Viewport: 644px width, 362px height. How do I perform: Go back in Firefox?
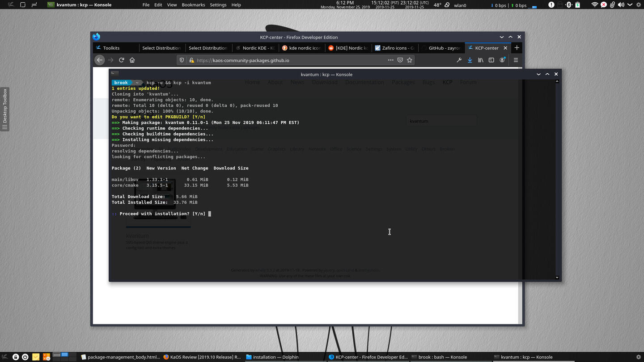(100, 60)
